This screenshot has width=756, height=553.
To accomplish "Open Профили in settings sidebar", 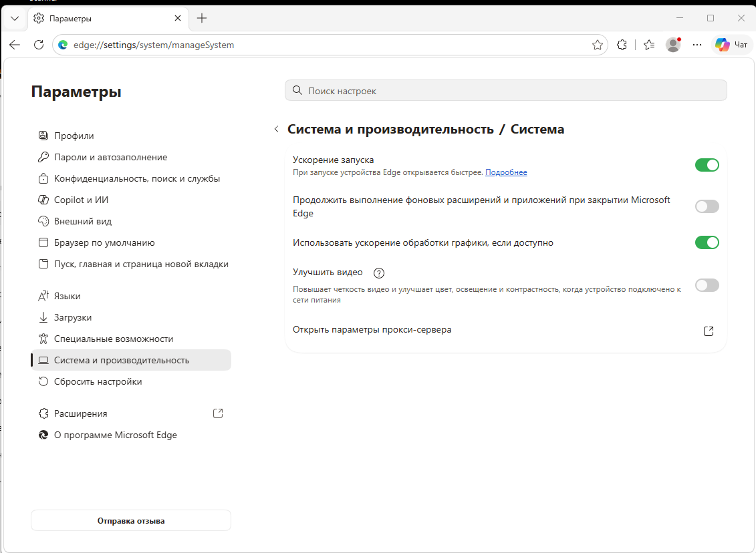I will coord(131,136).
